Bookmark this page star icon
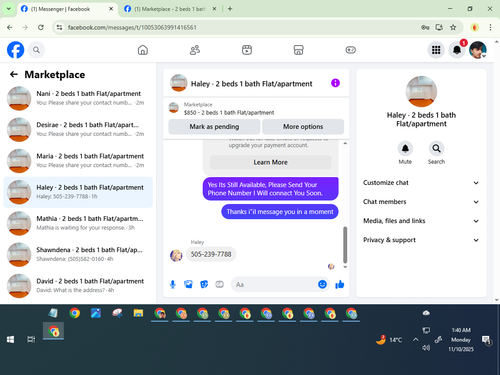The height and width of the screenshot is (375, 500). (x=453, y=27)
